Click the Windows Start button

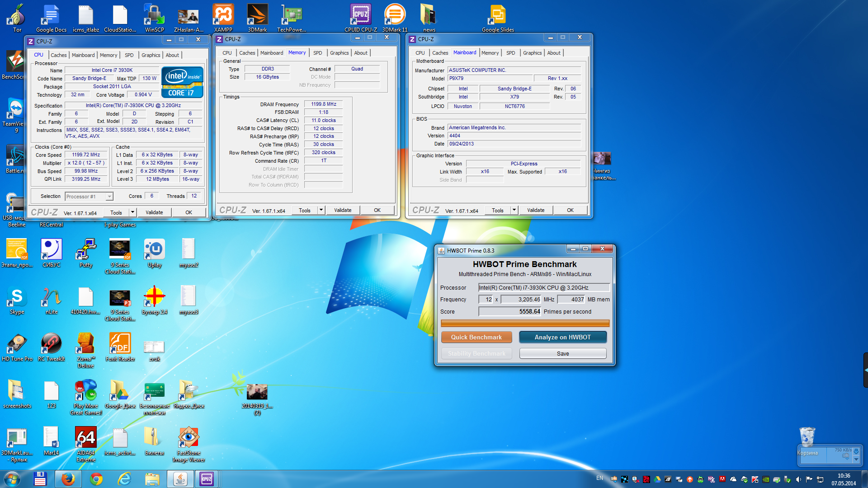12,479
